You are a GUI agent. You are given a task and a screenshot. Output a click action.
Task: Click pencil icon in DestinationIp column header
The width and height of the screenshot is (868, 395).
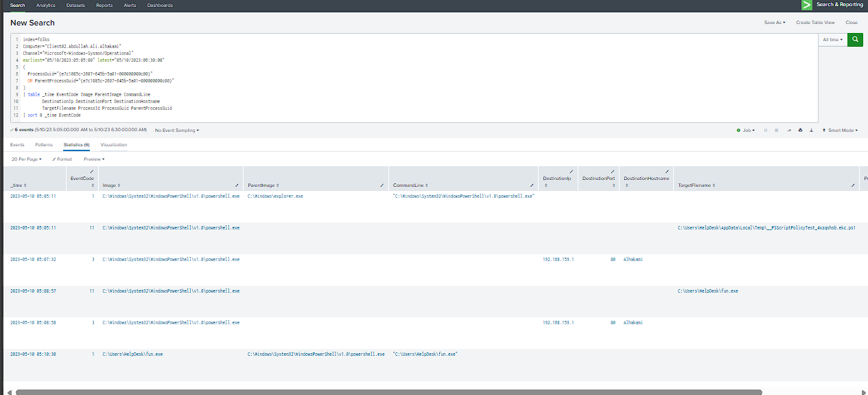pyautogui.click(x=571, y=171)
